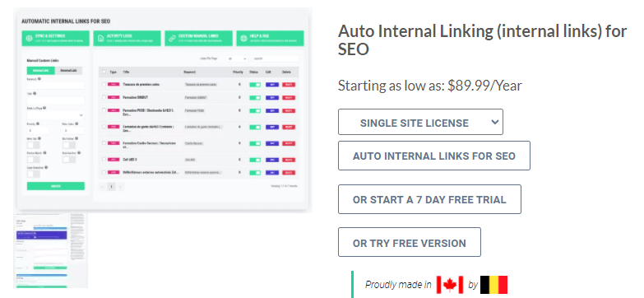Click the Starting as low as $89.99/Year text
644x298 pixels.
click(430, 86)
